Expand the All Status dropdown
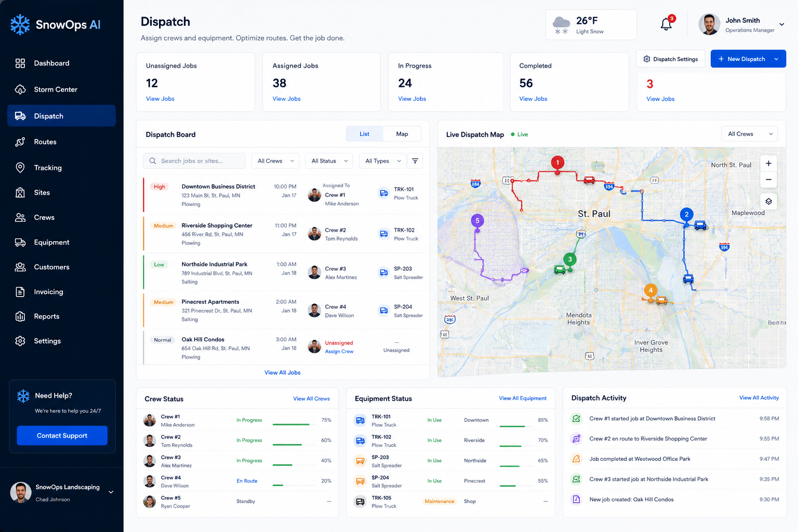 (329, 161)
